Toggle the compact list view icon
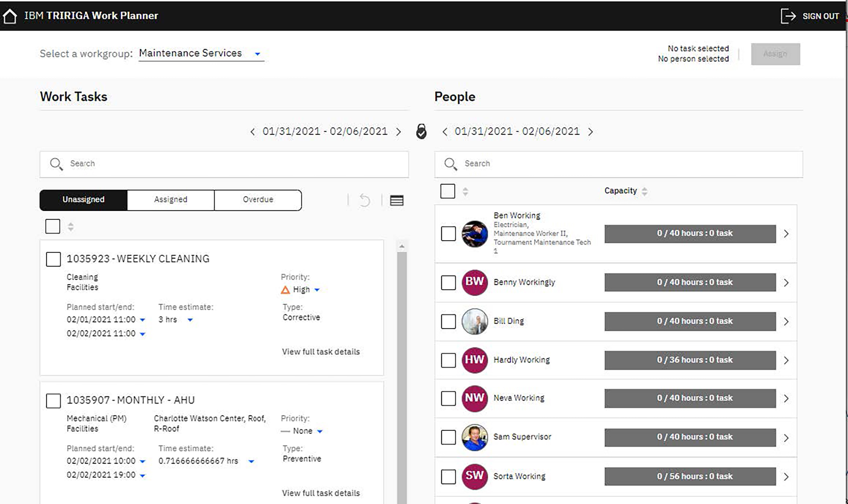 (x=397, y=200)
